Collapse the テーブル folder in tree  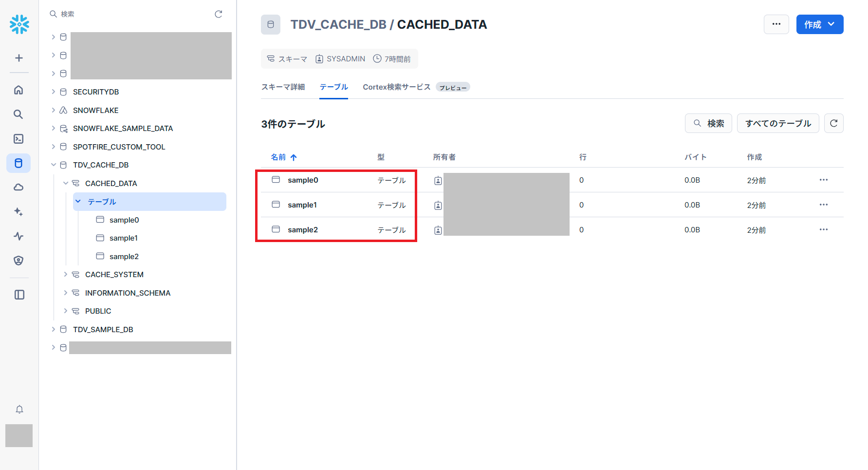point(78,202)
